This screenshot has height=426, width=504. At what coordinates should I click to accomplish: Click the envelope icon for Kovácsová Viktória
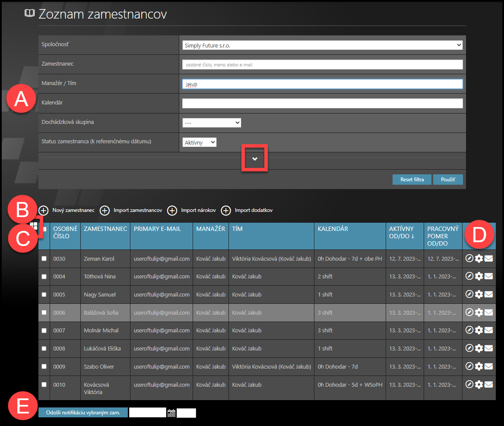pyautogui.click(x=488, y=385)
